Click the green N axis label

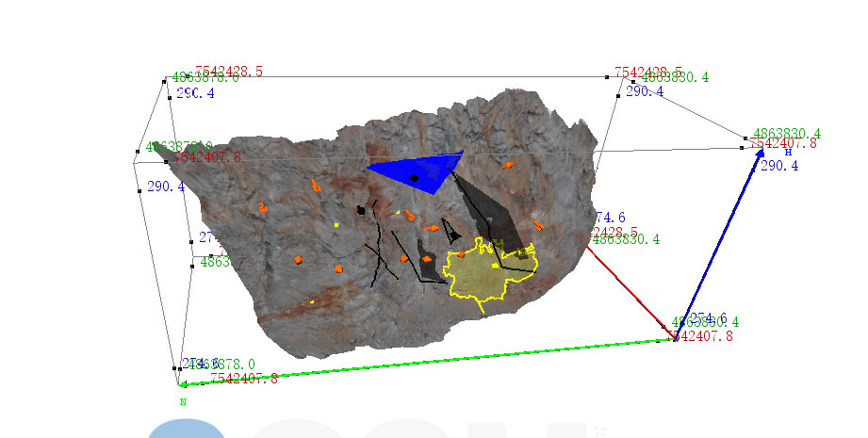pos(184,401)
